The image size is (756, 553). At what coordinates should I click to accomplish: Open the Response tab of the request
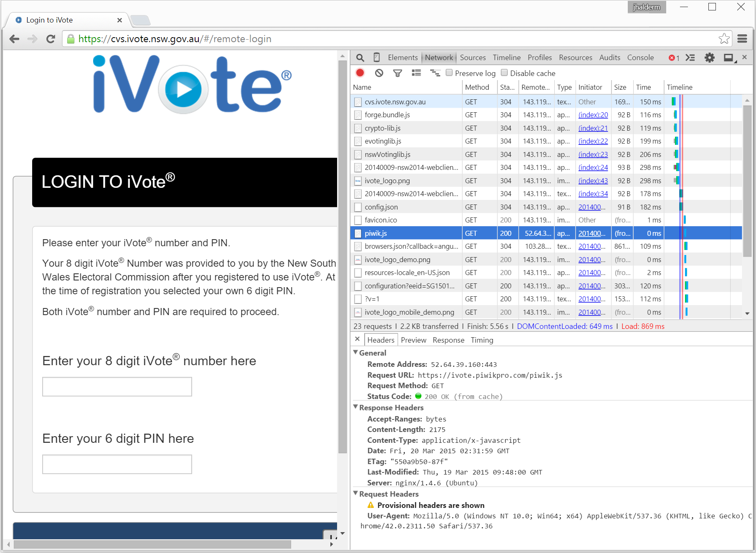(x=449, y=340)
